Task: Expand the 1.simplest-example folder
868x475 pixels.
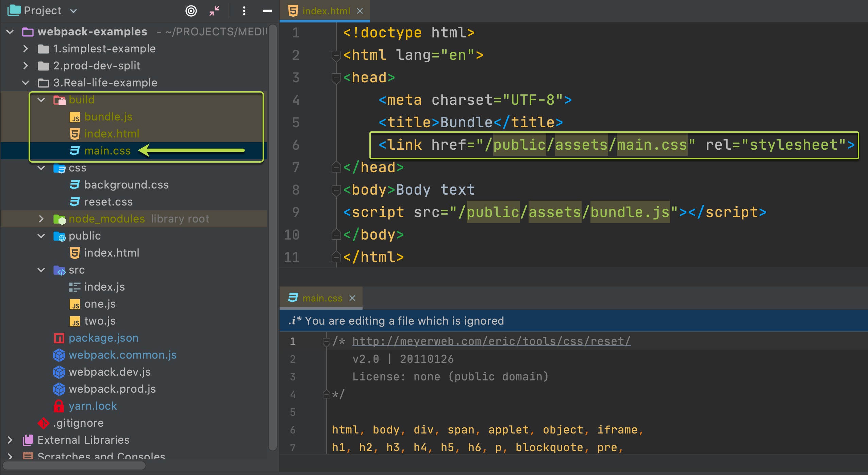Action: point(26,49)
